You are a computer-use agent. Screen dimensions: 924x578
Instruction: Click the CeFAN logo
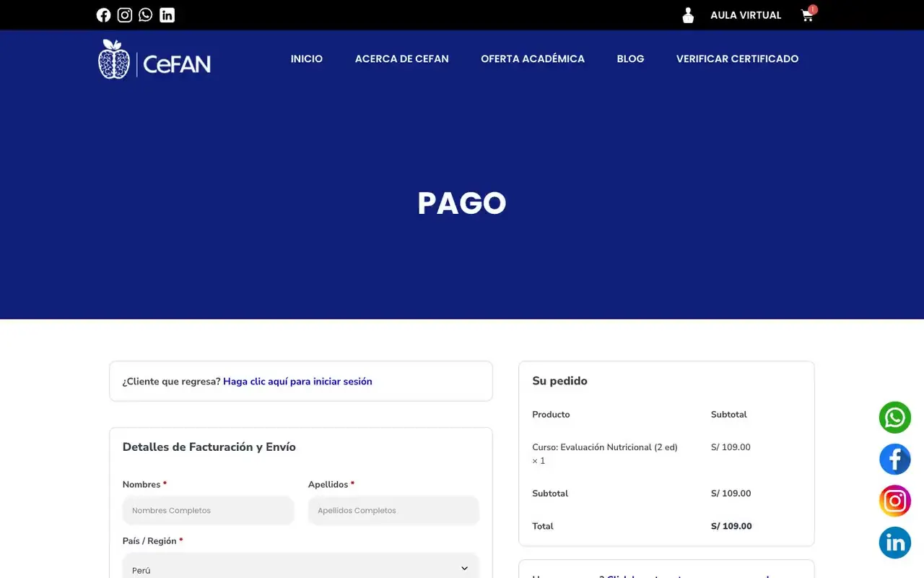tap(154, 59)
